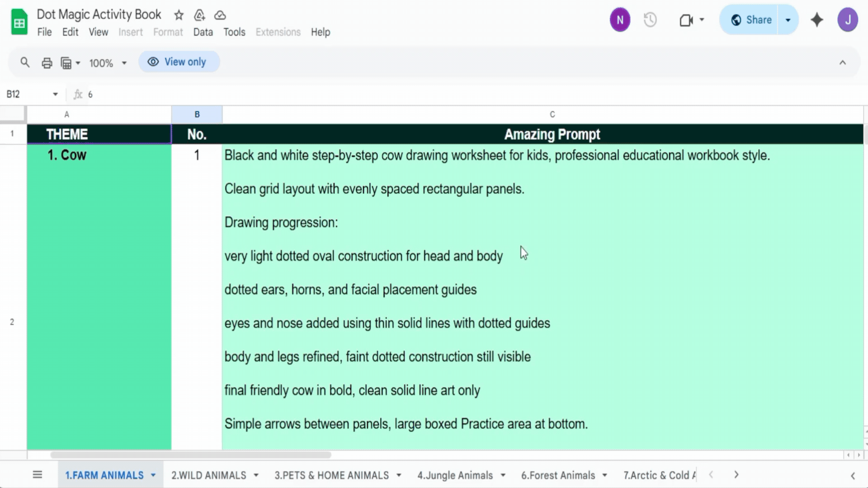Click the View only mode button

[x=179, y=62]
